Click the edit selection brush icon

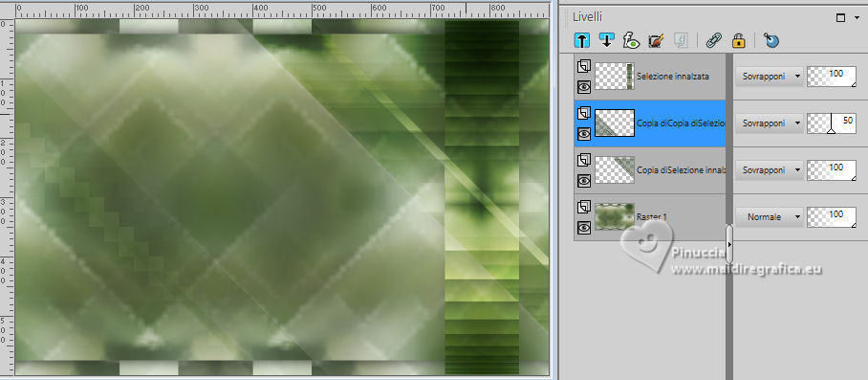click(656, 40)
